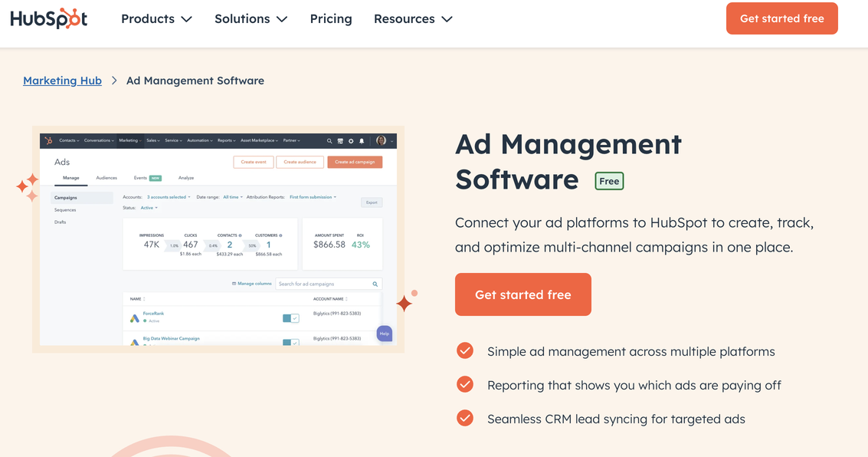Click the HubSpot logo at the top left

(x=48, y=18)
